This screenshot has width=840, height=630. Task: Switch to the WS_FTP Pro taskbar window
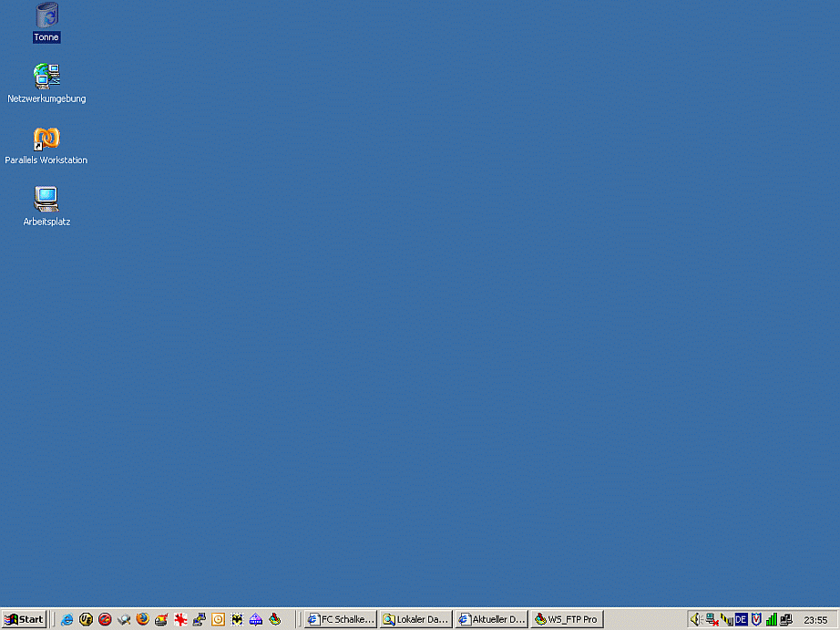pyautogui.click(x=568, y=619)
